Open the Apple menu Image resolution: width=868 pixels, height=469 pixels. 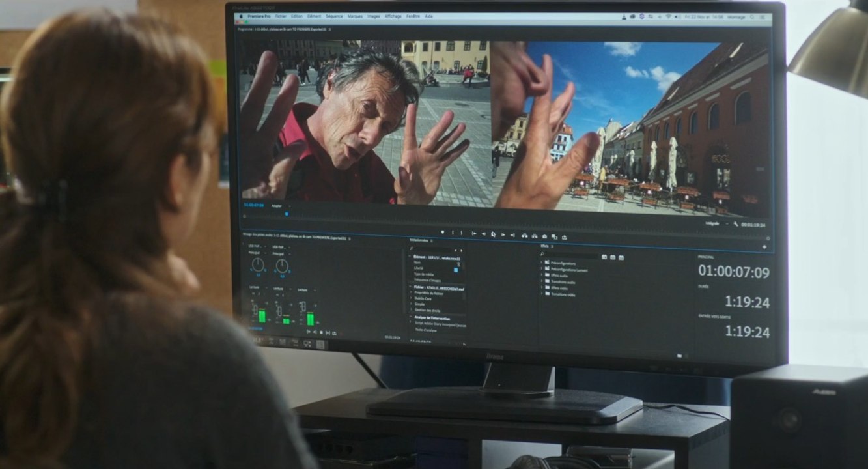pos(241,16)
